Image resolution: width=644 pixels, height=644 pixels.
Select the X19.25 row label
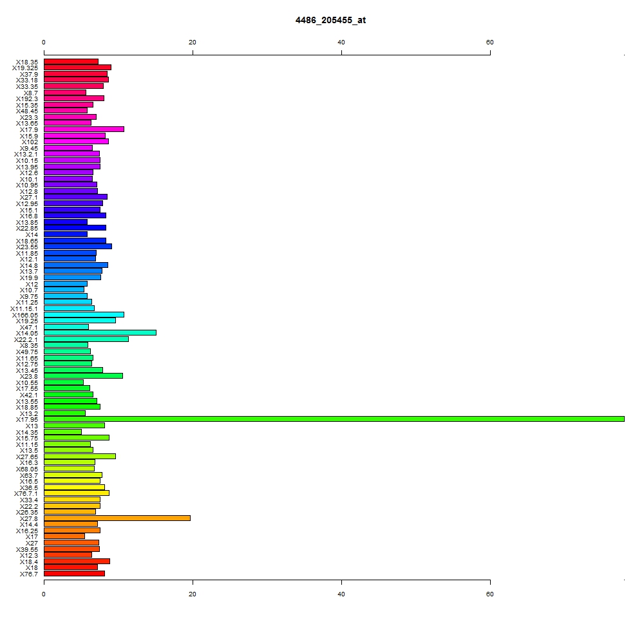pos(26,321)
